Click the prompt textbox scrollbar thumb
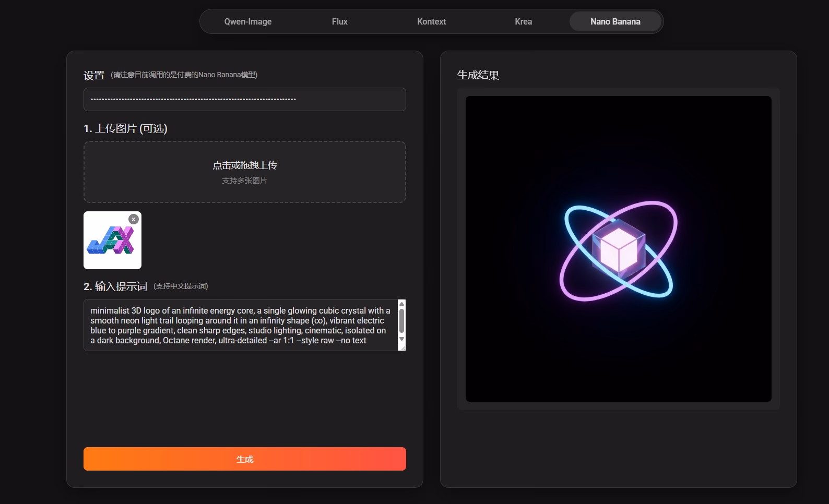Image resolution: width=829 pixels, height=504 pixels. click(x=401, y=320)
